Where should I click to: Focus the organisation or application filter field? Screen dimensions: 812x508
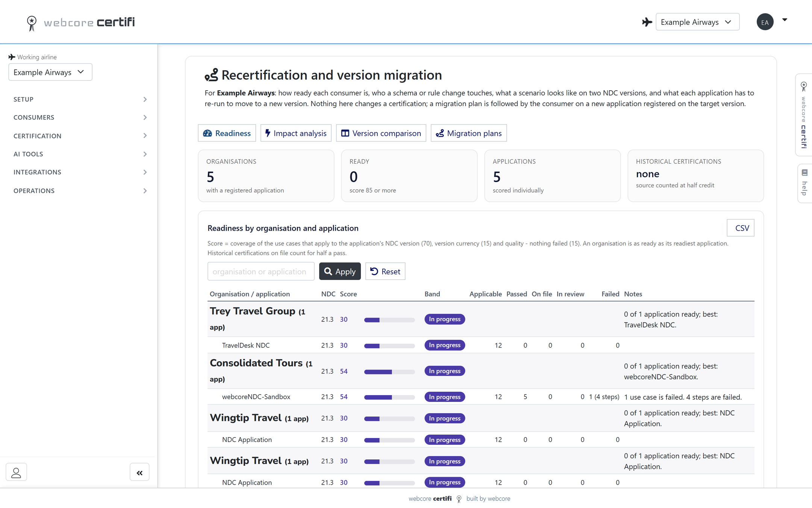[x=261, y=271]
